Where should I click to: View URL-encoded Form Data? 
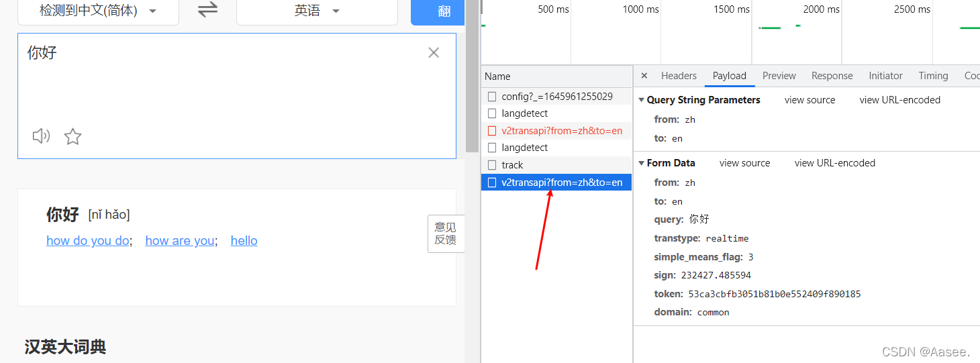coord(835,163)
